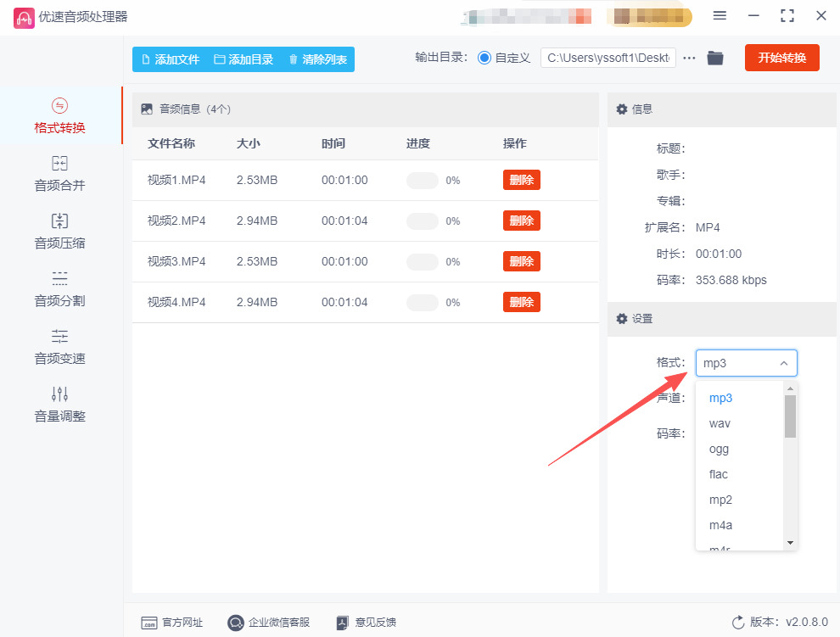Collapse the format (格式) mp3 combo box
The width and height of the screenshot is (840, 637).
tap(747, 363)
